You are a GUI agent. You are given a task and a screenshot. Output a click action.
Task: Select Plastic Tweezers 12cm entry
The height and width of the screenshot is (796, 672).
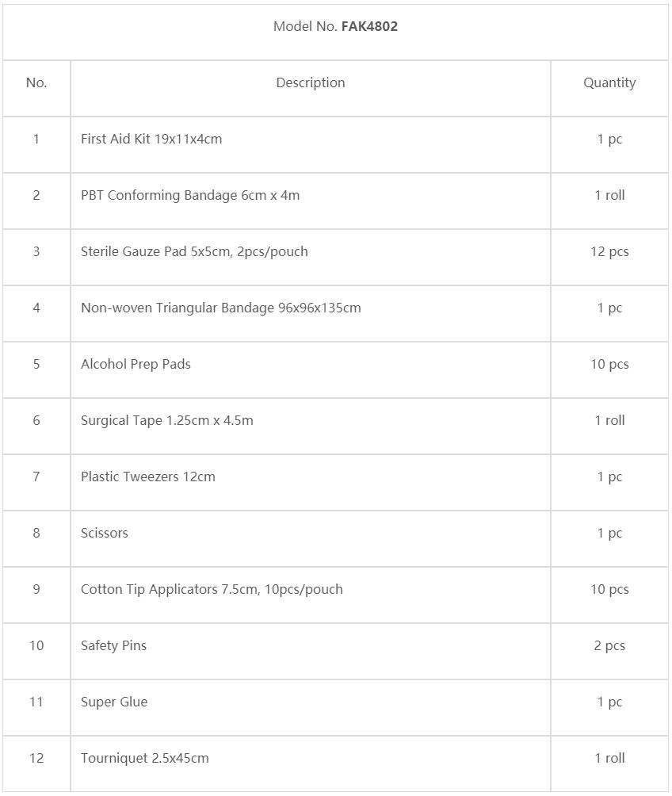point(147,477)
